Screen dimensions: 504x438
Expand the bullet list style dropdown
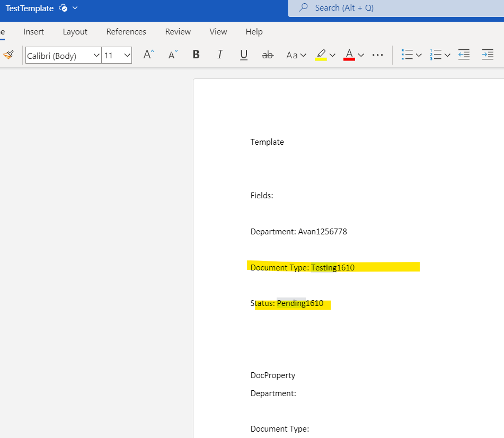(x=419, y=55)
